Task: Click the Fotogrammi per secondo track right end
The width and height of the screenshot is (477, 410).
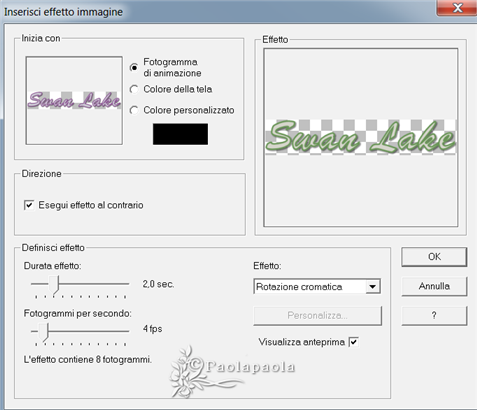Action: coord(127,331)
